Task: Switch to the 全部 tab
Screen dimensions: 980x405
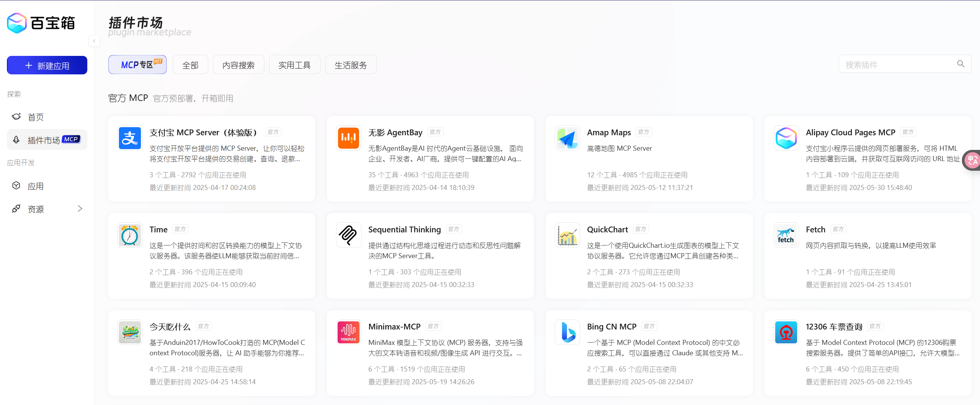Action: (191, 65)
